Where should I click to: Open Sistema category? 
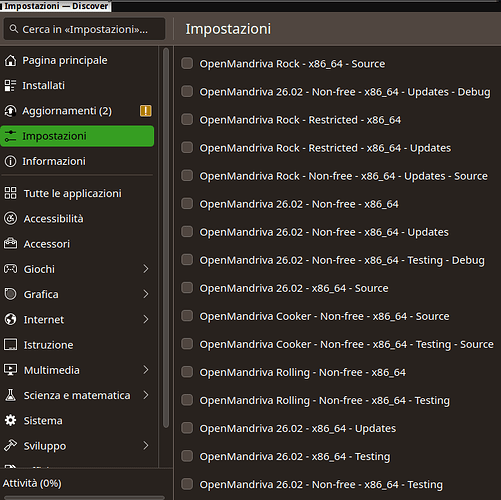pos(77,420)
